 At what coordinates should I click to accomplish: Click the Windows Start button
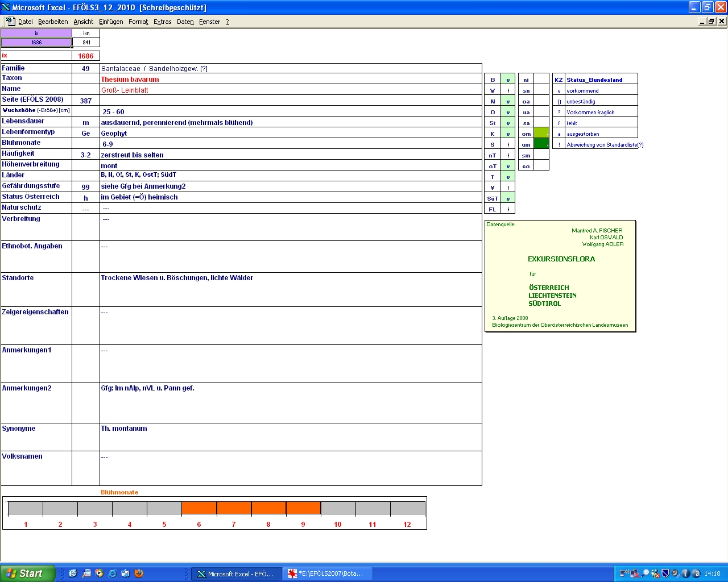click(x=28, y=573)
